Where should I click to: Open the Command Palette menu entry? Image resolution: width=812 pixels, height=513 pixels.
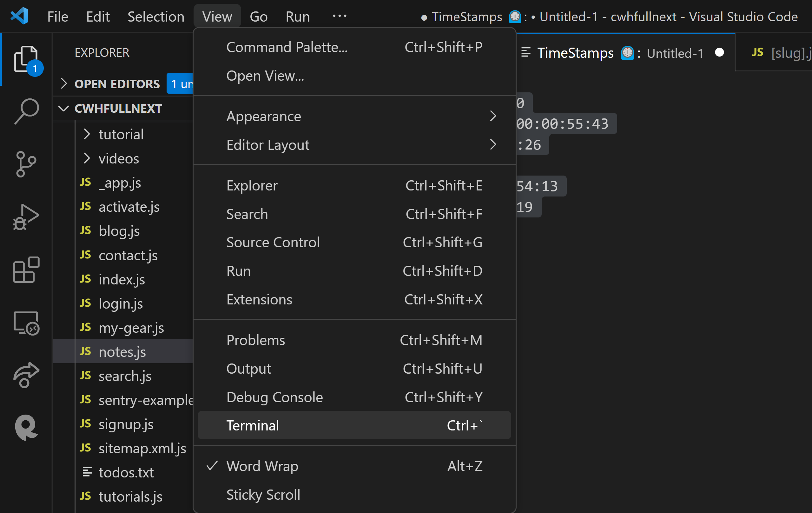(287, 47)
